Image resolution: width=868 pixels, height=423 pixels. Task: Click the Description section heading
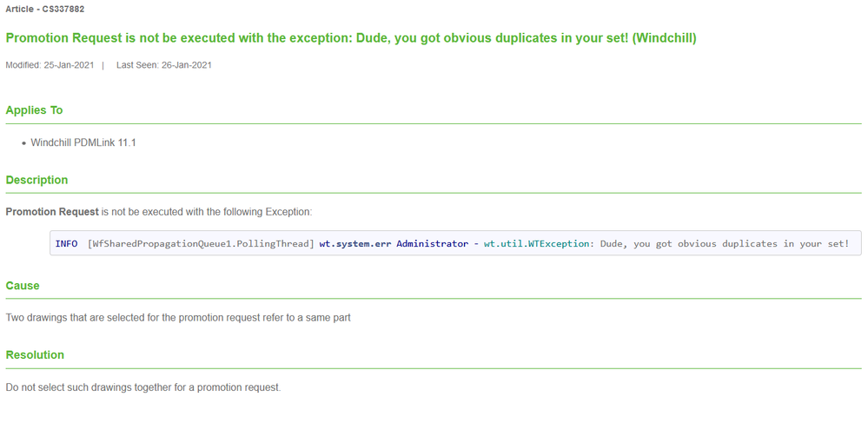coord(36,180)
